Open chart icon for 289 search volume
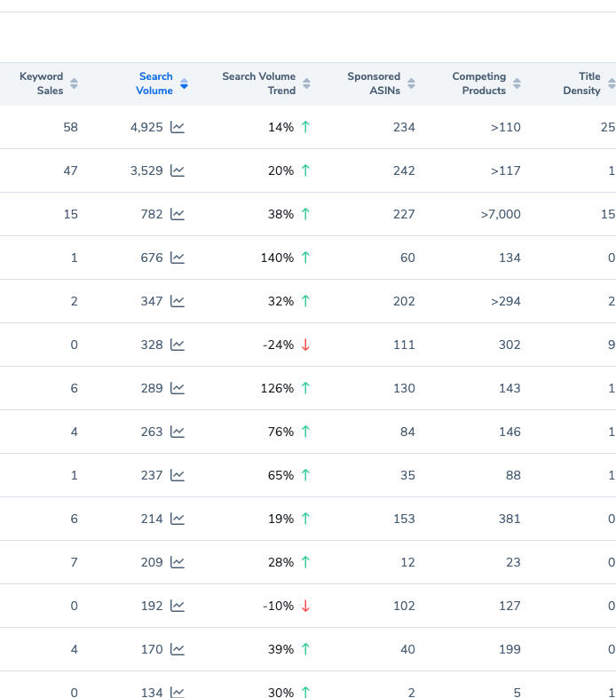This screenshot has height=698, width=616. coord(178,388)
